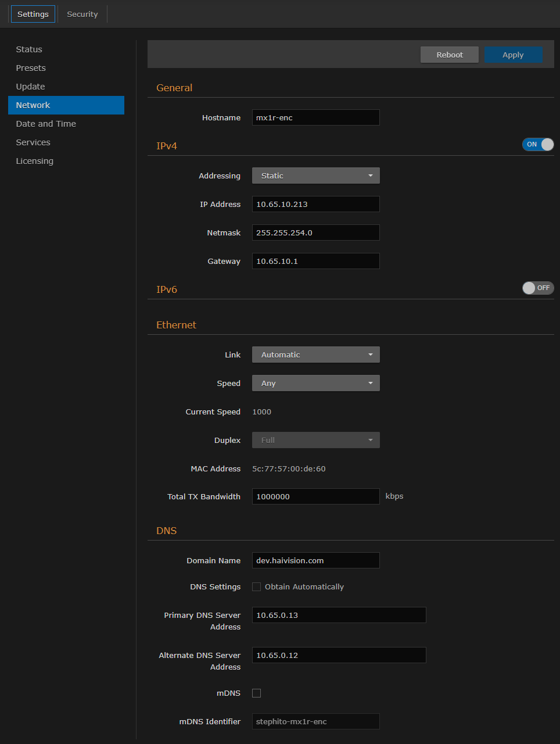The height and width of the screenshot is (744, 560).
Task: Open the Status page in the sidebar
Action: 29,49
